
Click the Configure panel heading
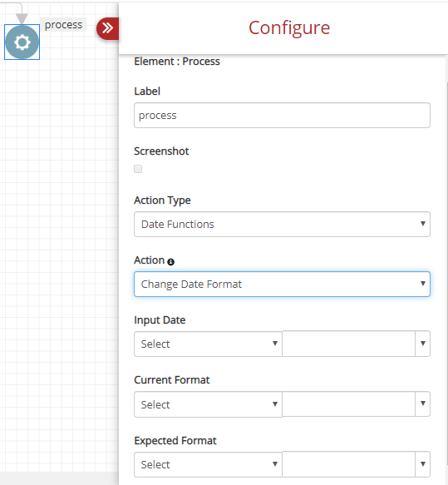point(289,27)
